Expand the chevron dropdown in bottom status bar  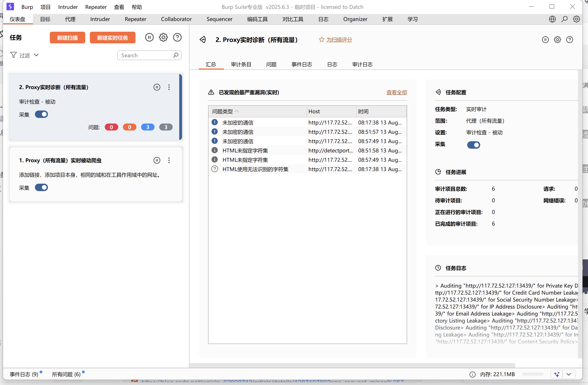coord(569,374)
